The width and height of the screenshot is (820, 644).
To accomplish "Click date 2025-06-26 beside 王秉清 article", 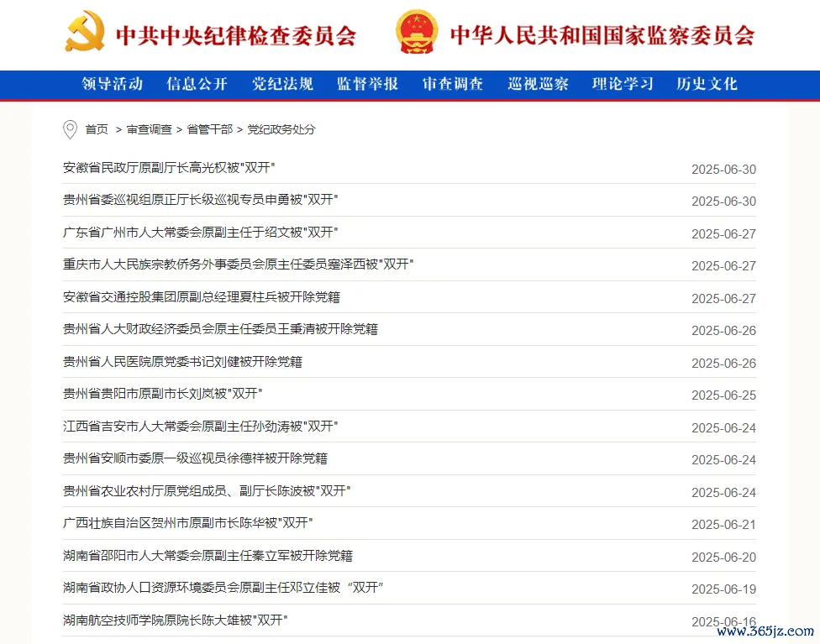I will 723,330.
